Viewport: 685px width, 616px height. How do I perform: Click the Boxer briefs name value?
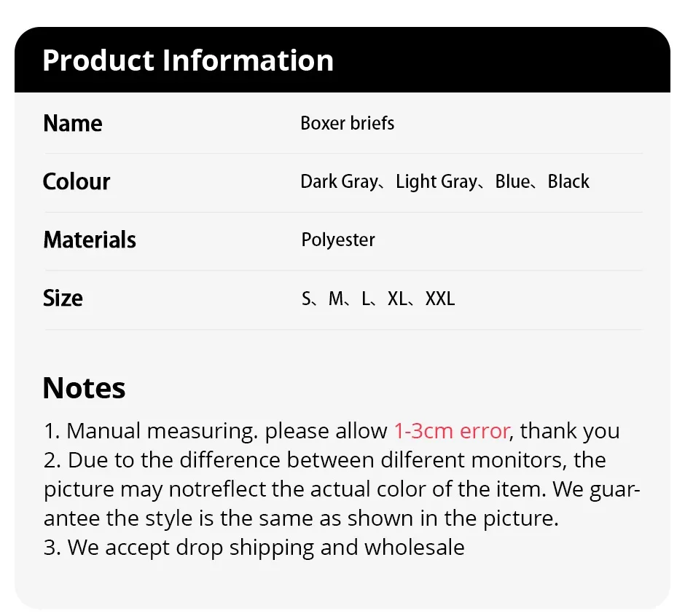(x=347, y=123)
